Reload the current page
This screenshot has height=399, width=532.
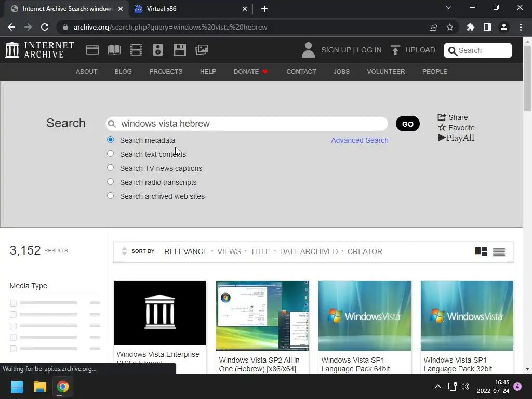click(x=45, y=27)
